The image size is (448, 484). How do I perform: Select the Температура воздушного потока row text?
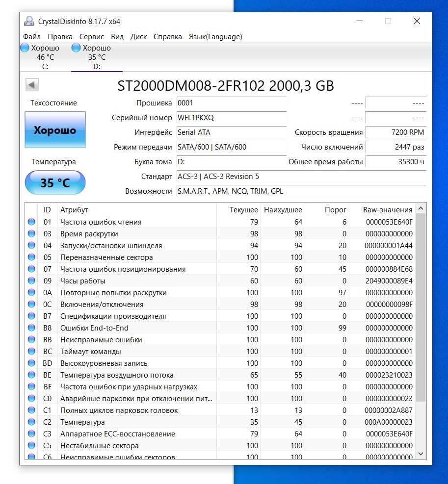pyautogui.click(x=117, y=375)
